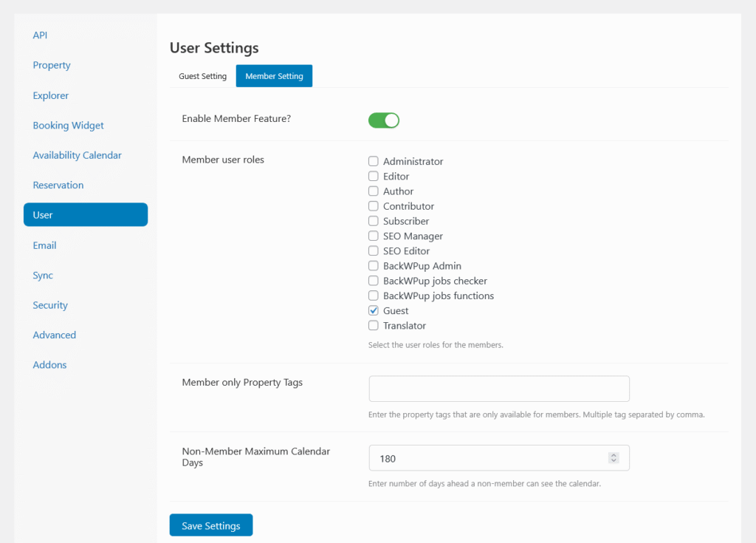The image size is (756, 543).
Task: Click the calendar days stepper arrows
Action: coord(613,458)
